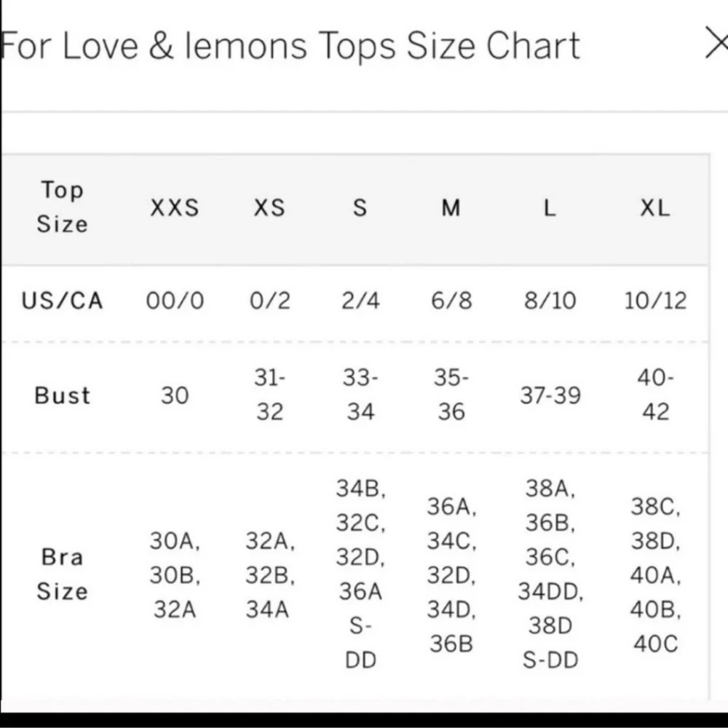
Task: Close the size chart with X icon
Action: [717, 43]
